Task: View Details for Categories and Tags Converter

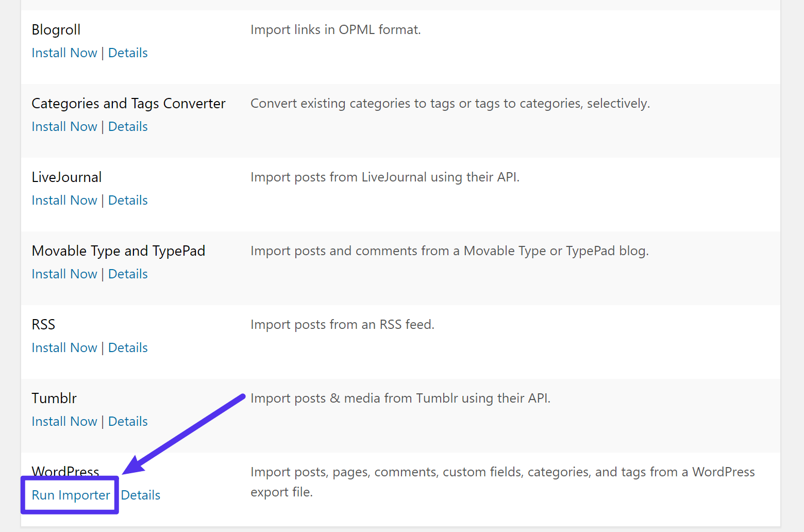Action: (128, 126)
